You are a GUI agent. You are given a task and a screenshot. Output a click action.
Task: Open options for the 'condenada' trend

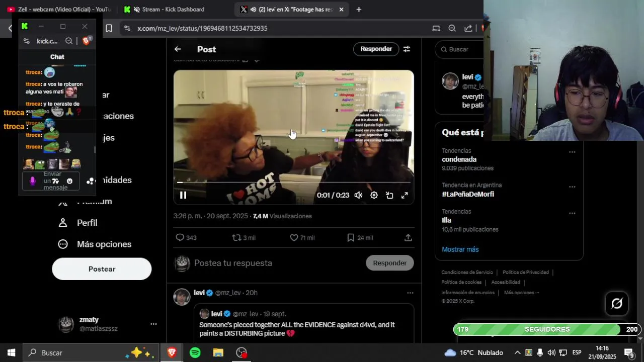572,152
